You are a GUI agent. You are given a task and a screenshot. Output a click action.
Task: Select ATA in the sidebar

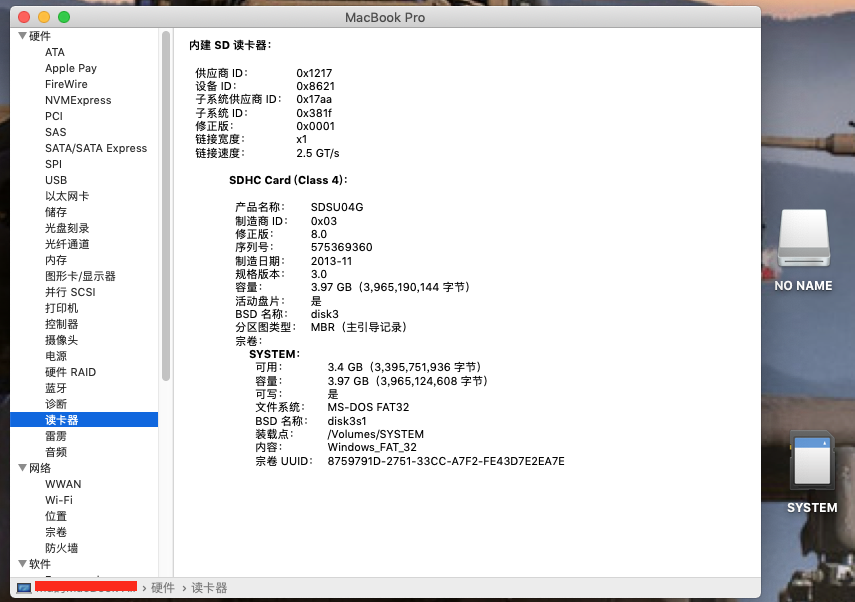click(55, 52)
